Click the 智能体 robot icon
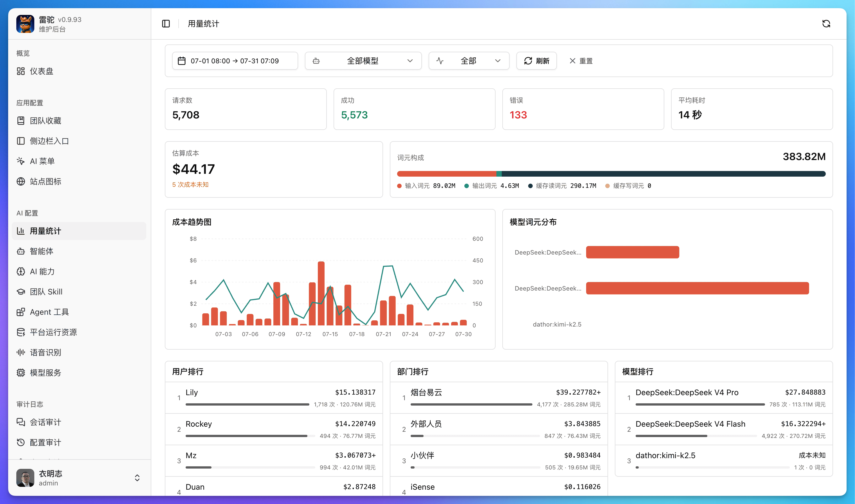Screen dimensions: 855x504 [x=21, y=251]
